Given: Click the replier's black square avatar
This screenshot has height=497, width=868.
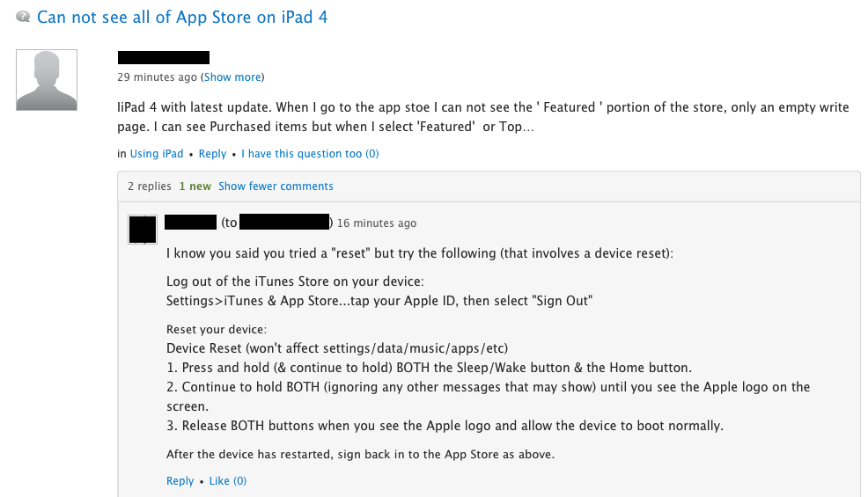Looking at the screenshot, I should (x=143, y=229).
